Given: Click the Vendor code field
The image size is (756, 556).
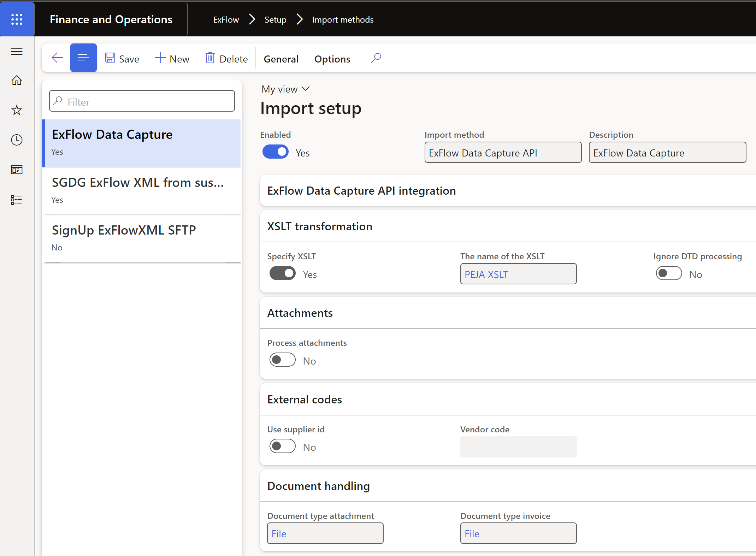Looking at the screenshot, I should 518,447.
